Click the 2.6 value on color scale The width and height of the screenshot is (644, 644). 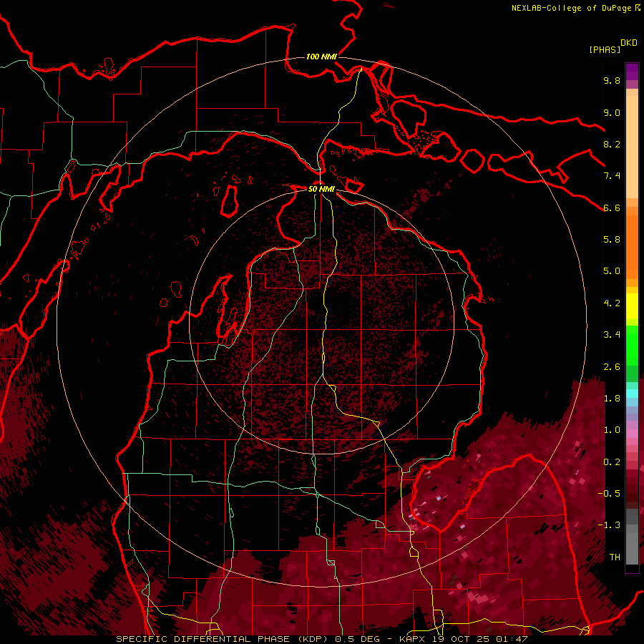612,367
